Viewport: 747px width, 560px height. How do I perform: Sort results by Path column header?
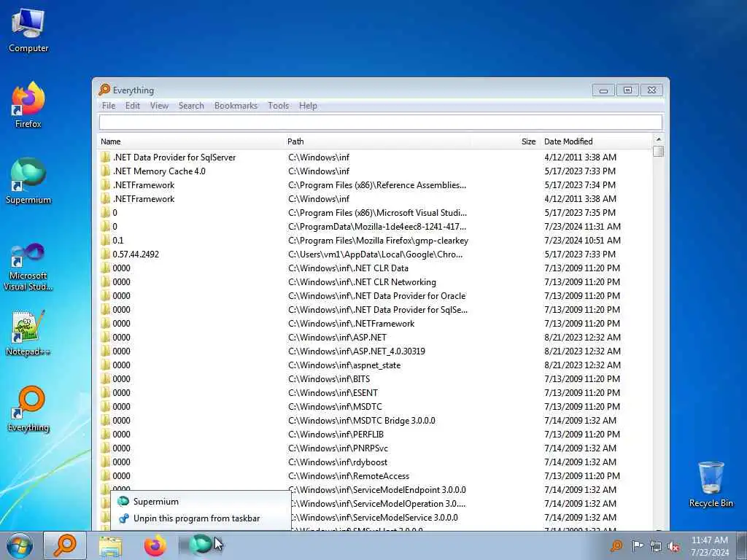pyautogui.click(x=378, y=141)
